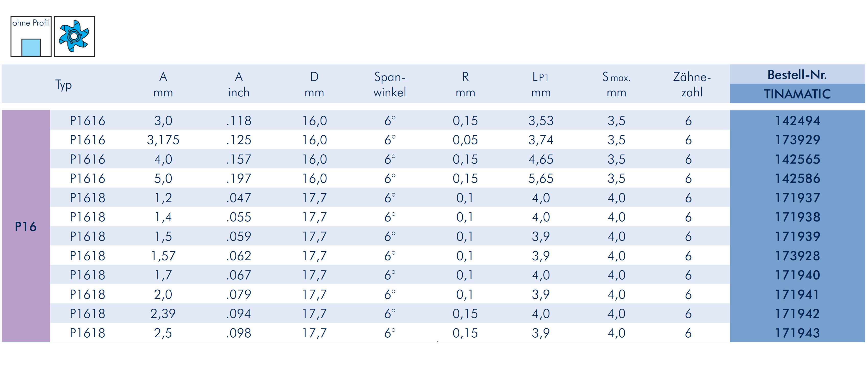Click the 'ohne Profil' square profile icon

coord(31,36)
